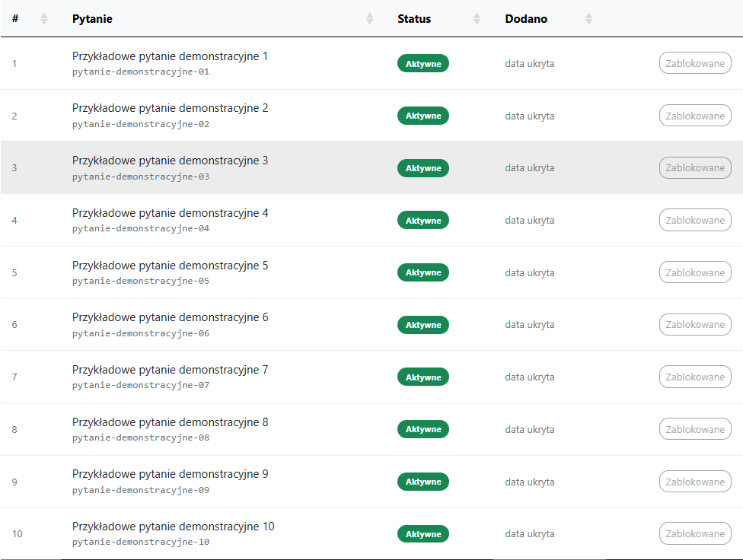743x560 pixels.
Task: Click Aktywne badge in row 5
Action: pos(423,272)
